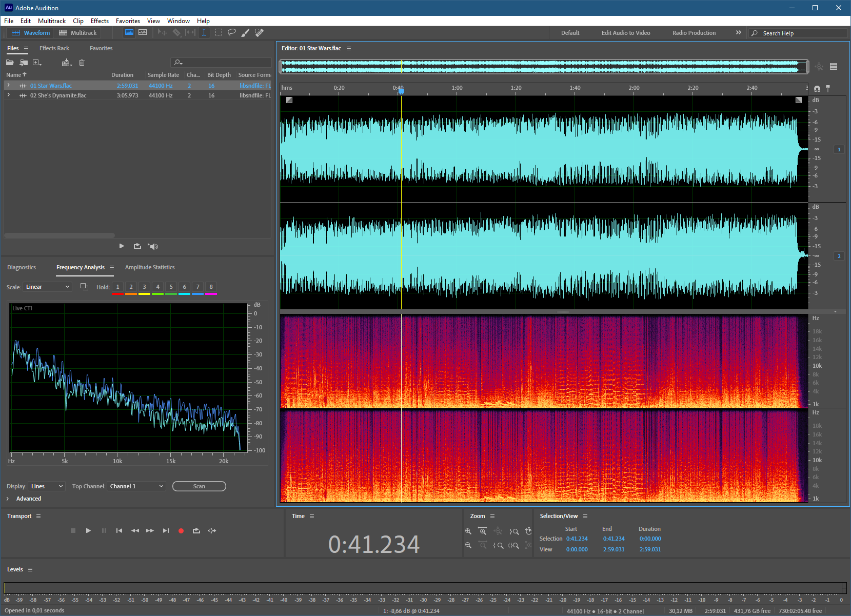Switch to Multitrack editor view
Viewport: 851px width, 616px height.
(x=77, y=33)
